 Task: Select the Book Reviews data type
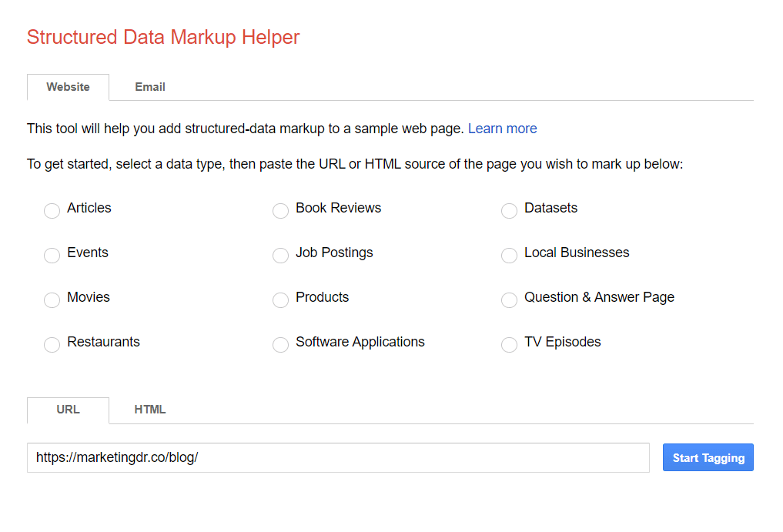point(280,210)
